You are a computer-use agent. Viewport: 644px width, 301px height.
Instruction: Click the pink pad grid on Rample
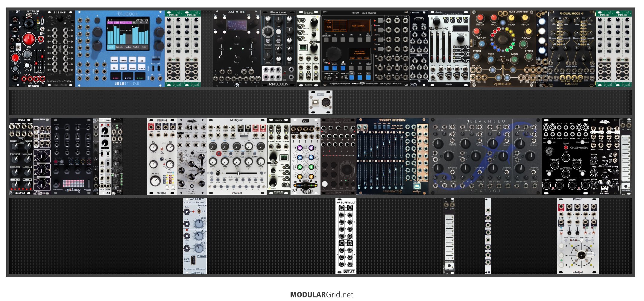point(73,183)
